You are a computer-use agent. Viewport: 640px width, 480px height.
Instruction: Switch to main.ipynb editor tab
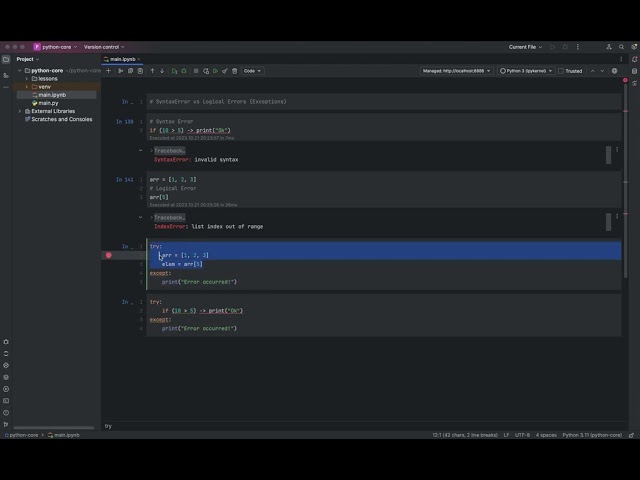coord(122,59)
